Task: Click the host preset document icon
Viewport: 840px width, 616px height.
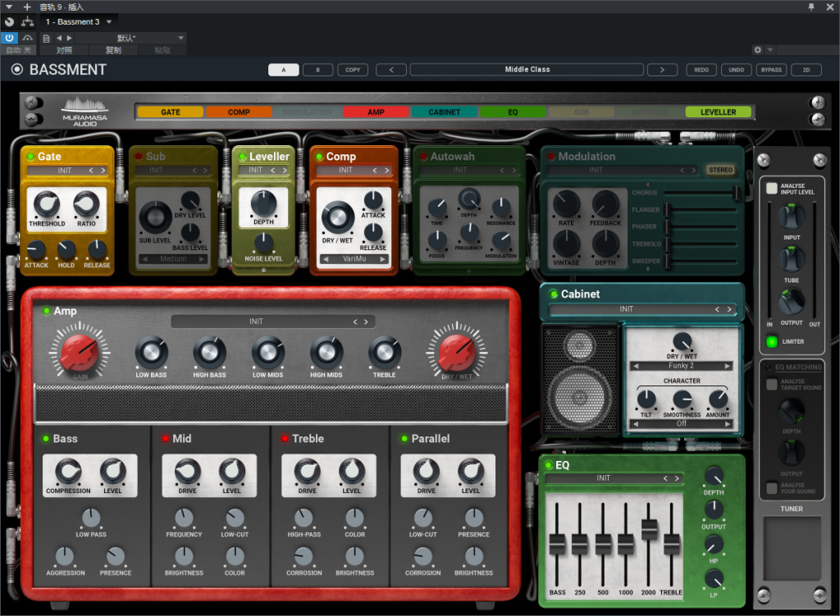Action: (x=47, y=38)
